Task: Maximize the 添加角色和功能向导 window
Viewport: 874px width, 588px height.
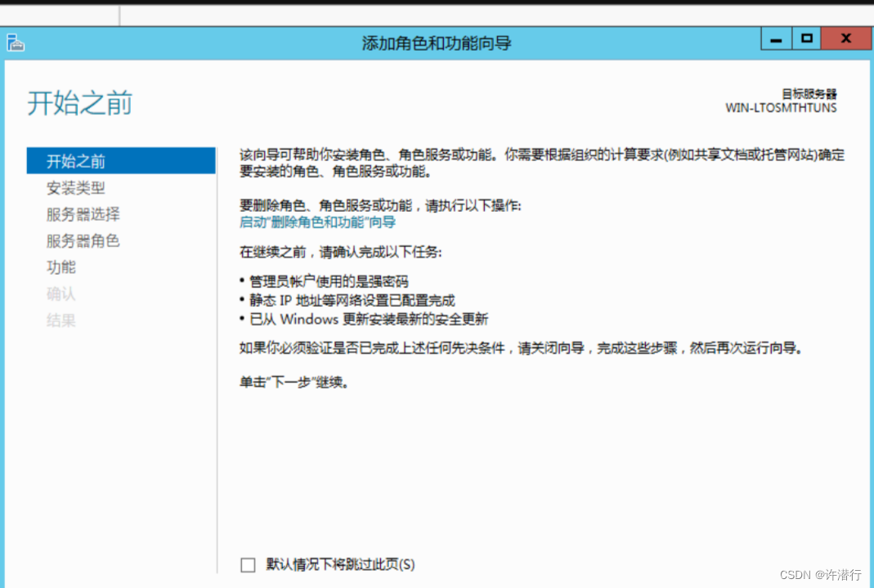Action: click(x=807, y=38)
